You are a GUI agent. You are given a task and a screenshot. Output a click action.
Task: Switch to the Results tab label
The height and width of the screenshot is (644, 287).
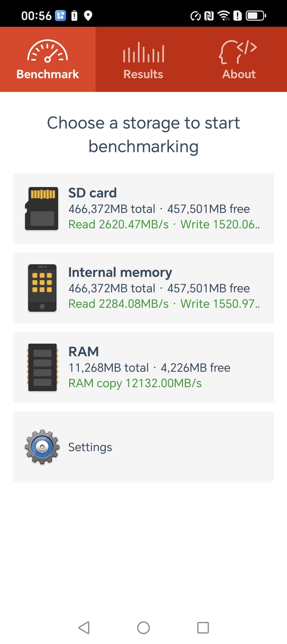pyautogui.click(x=143, y=74)
